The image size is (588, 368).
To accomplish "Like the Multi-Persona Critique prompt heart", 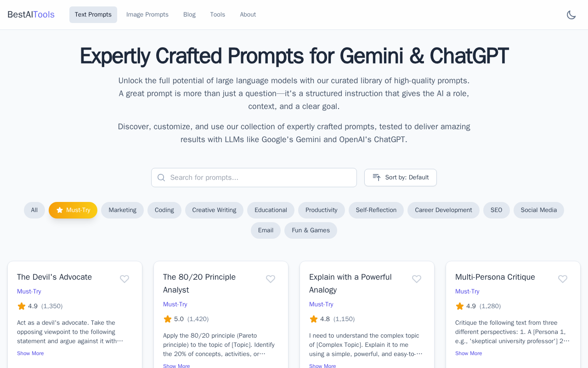I will 563,279.
